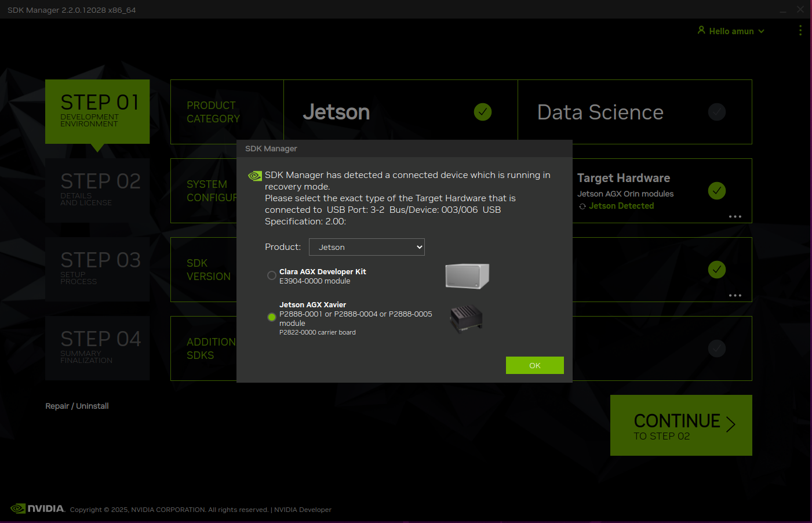The width and height of the screenshot is (812, 523).
Task: Go to Step 02 Details and License
Action: click(x=97, y=190)
